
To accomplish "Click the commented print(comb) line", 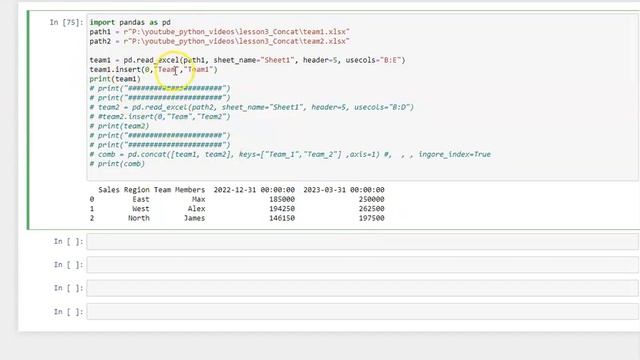I will pos(117,164).
